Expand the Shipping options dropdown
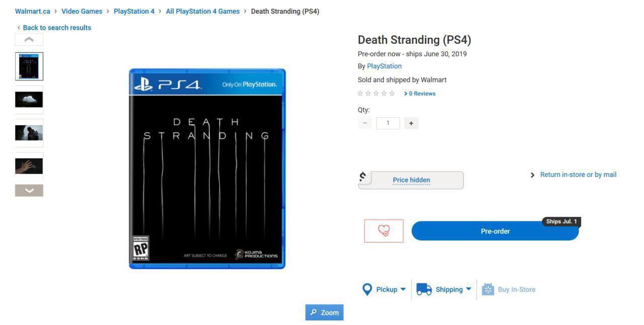 coord(468,289)
